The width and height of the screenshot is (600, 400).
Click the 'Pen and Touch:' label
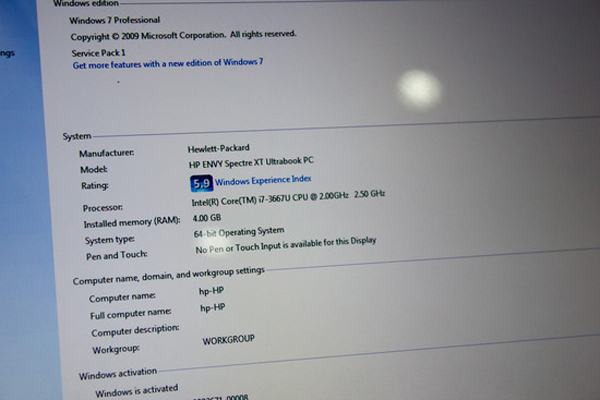[117, 255]
